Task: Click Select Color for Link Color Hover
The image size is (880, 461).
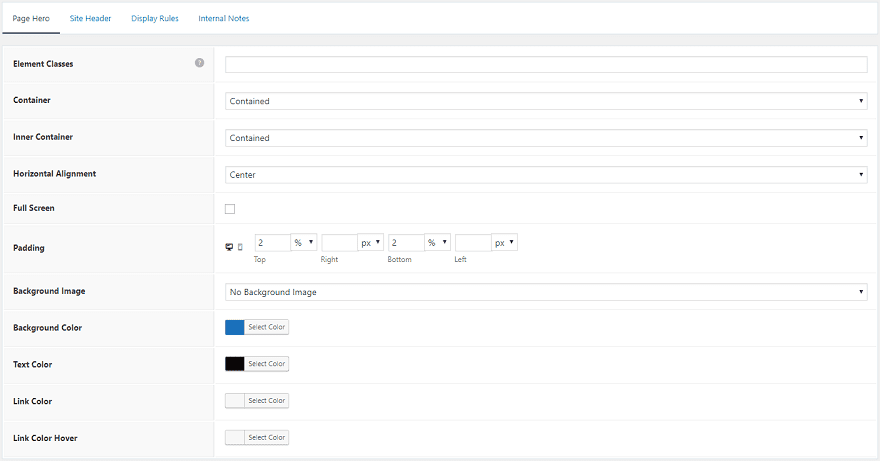Action: [267, 437]
